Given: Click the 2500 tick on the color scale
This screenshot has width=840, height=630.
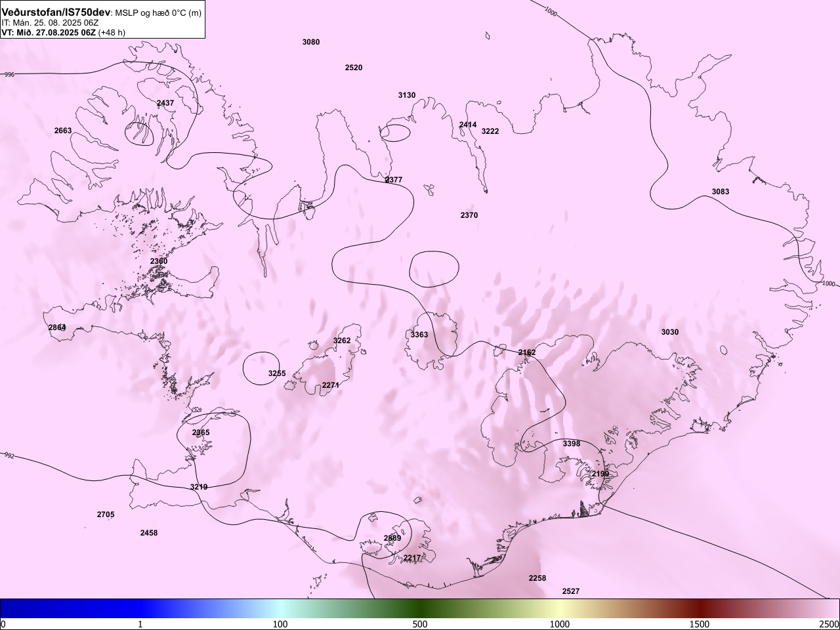Looking at the screenshot, I should click(x=829, y=624).
